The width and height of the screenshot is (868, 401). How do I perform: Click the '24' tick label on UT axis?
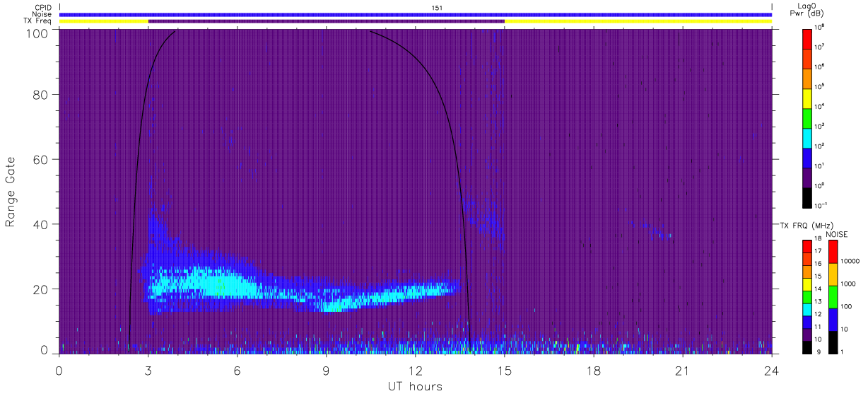coord(772,370)
